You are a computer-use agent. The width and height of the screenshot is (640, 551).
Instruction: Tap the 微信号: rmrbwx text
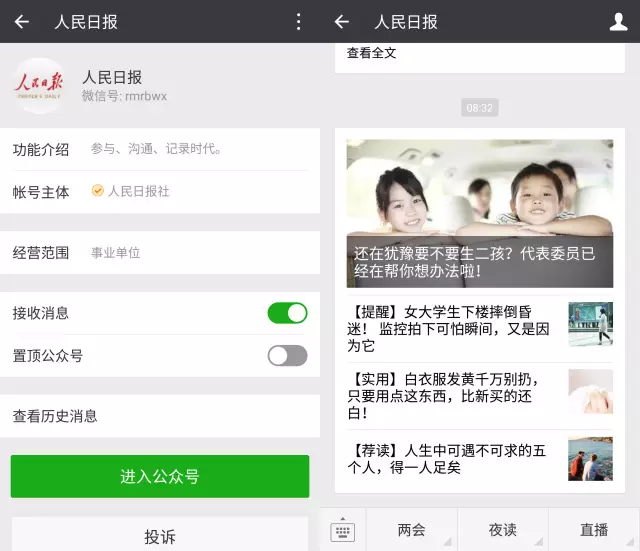[124, 96]
